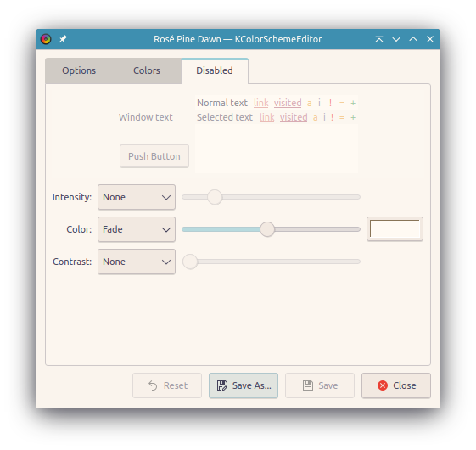Open the Color effect color swatch picker
This screenshot has width=476, height=450.
395,229
